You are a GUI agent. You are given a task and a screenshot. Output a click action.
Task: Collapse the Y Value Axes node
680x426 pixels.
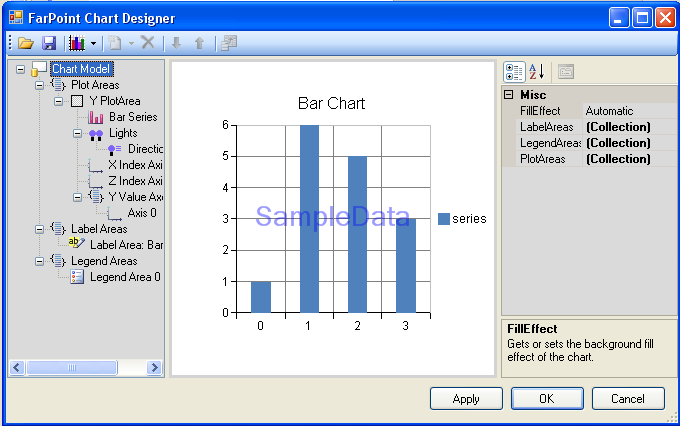click(77, 197)
